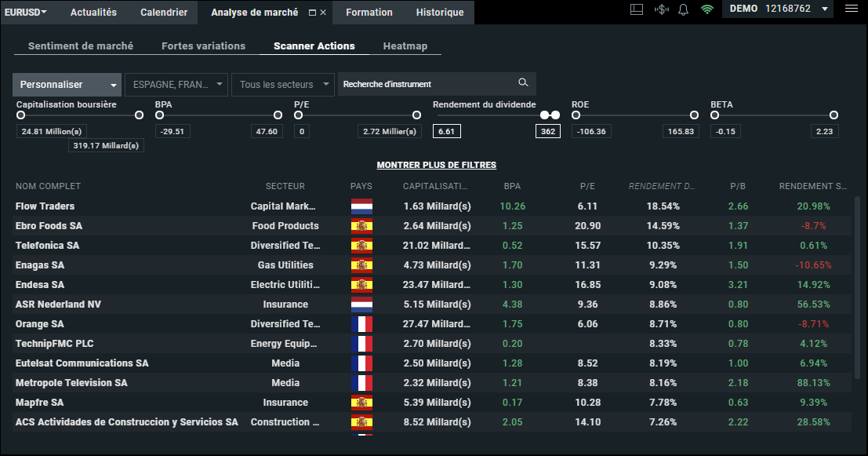The width and height of the screenshot is (868, 456).
Task: Expand the DEMO account selector
Action: coord(778,9)
